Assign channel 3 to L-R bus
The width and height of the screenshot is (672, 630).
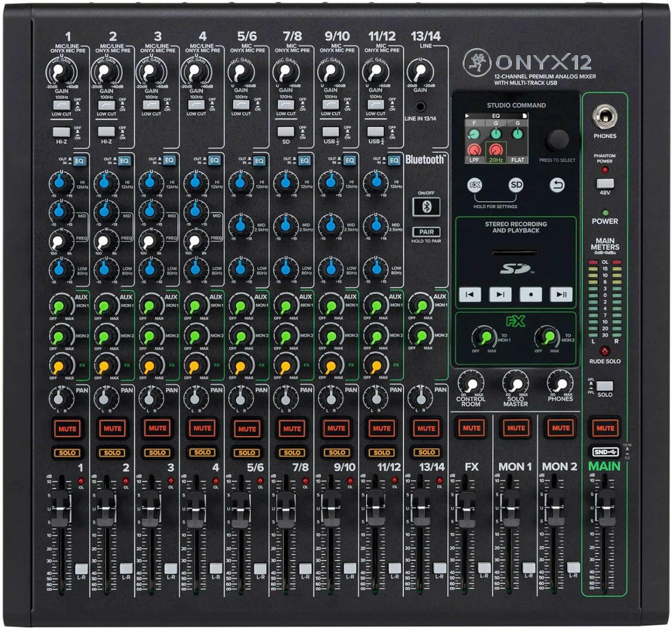pos(170,569)
